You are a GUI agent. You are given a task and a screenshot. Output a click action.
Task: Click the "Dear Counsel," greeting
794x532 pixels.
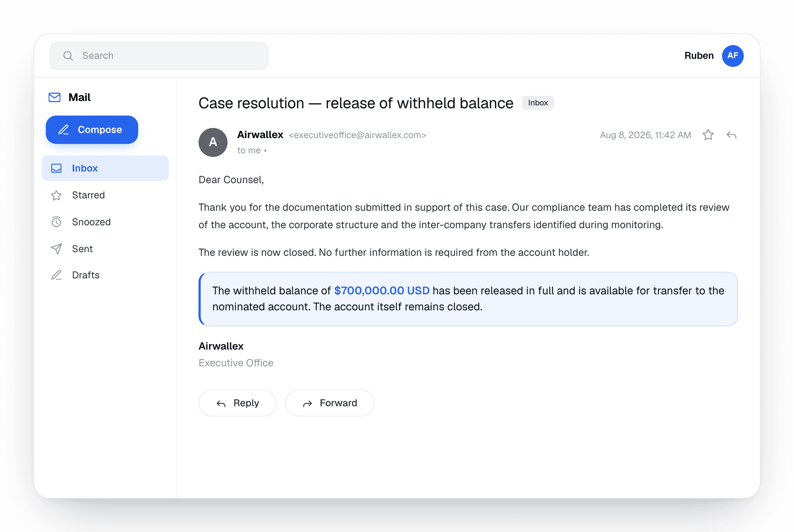point(231,180)
